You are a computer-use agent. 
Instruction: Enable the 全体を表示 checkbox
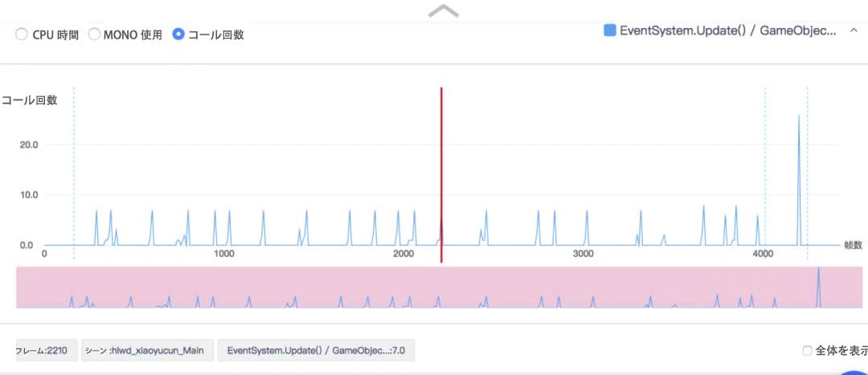tap(807, 350)
